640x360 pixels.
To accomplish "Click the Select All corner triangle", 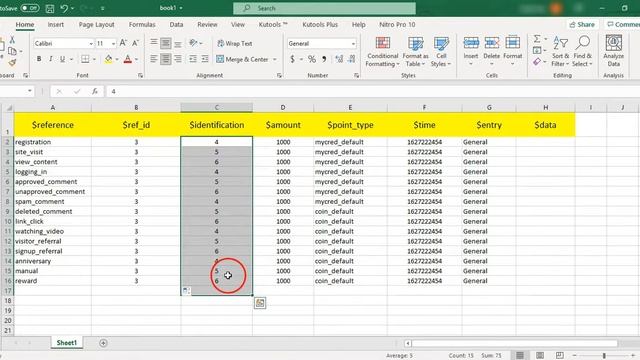I will [8, 108].
